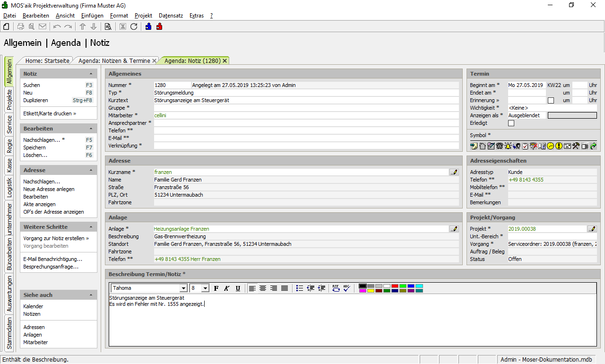605x364 pixels.
Task: Select the hammer tools symbol
Action: click(576, 146)
